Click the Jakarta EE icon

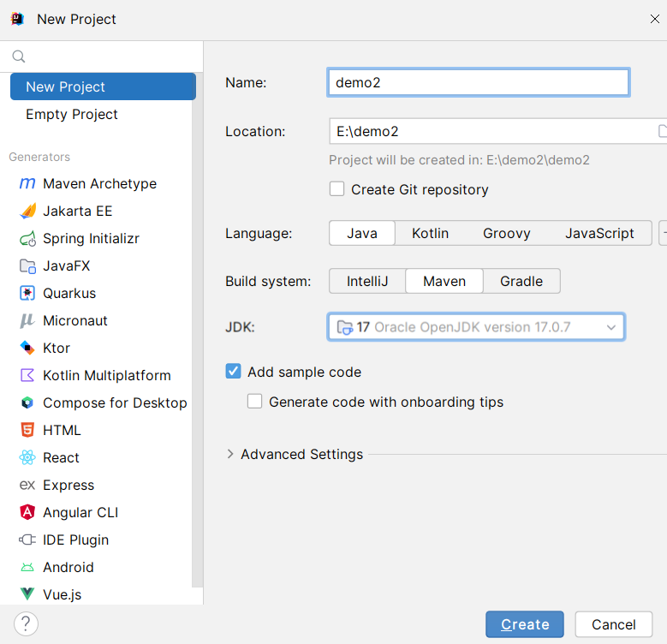tap(27, 211)
